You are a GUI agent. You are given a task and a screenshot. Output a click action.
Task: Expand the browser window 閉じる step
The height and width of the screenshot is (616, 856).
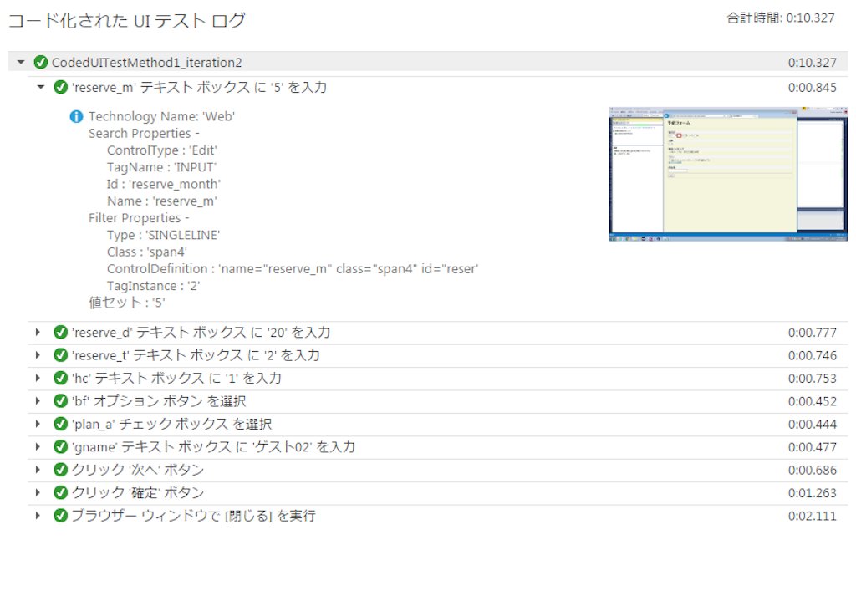(x=38, y=516)
